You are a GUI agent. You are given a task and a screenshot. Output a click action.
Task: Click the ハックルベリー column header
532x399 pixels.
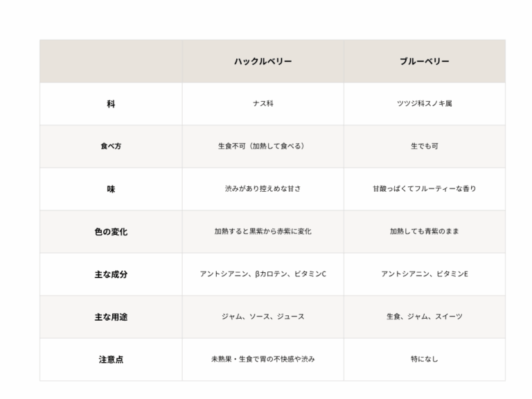pyautogui.click(x=263, y=62)
